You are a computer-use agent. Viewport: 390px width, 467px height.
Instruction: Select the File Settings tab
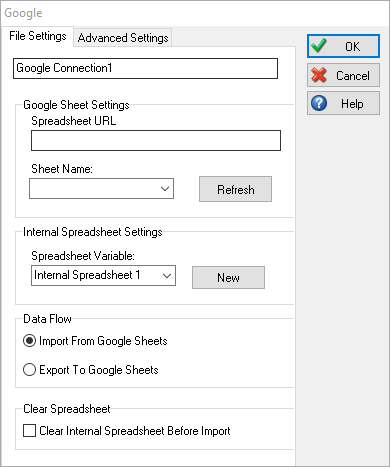pyautogui.click(x=38, y=36)
